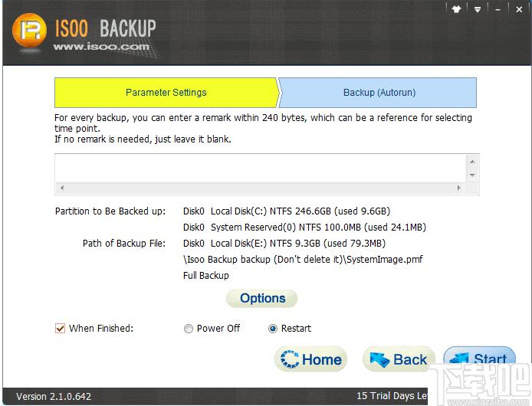Click the www.isoo.com website text
This screenshot has width=532, height=406.
point(101,47)
